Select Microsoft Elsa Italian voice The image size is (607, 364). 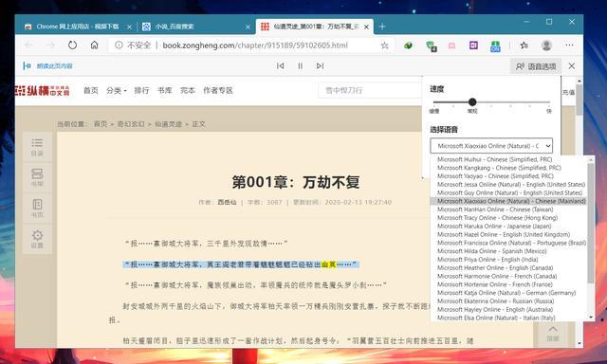click(x=496, y=318)
